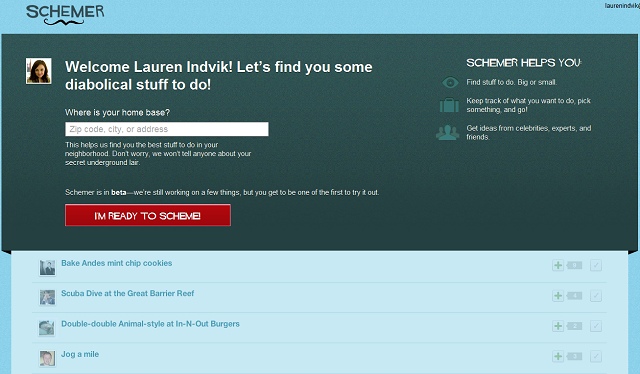The image size is (640, 374).
Task: Open Lauren Indvik's profile photo
Action: point(39,71)
